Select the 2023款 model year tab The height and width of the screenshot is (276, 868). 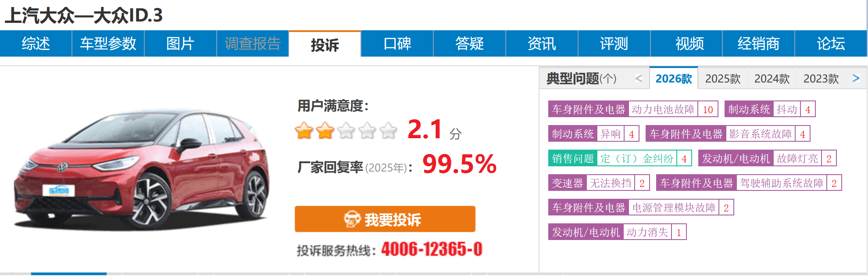(821, 79)
